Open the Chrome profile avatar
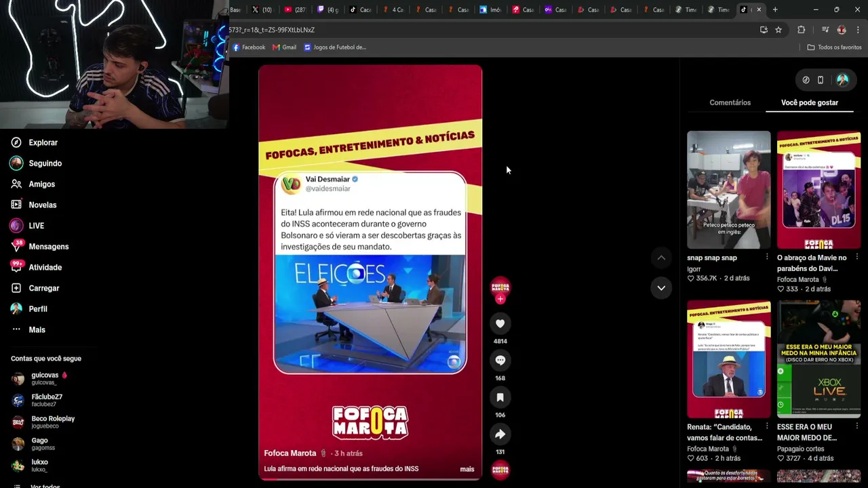Image resolution: width=868 pixels, height=488 pixels. pos(842,30)
